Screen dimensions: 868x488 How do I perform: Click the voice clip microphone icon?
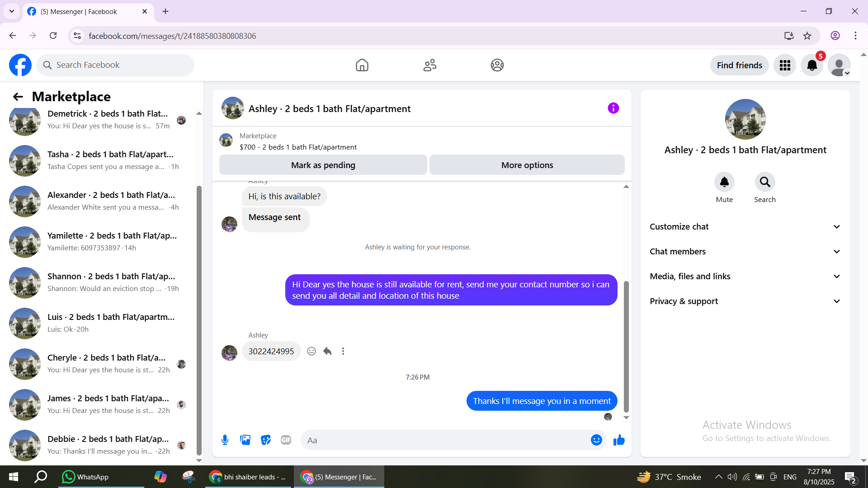click(x=225, y=440)
